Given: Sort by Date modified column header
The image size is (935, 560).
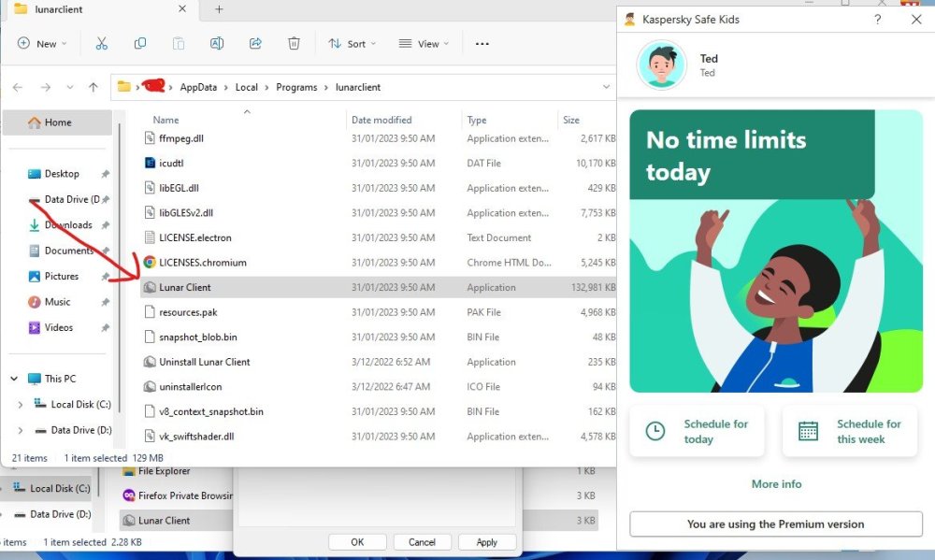Looking at the screenshot, I should (x=381, y=120).
